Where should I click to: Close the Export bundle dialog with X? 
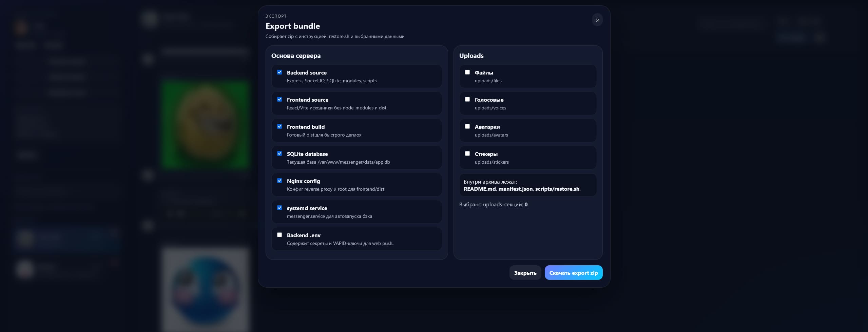(597, 20)
